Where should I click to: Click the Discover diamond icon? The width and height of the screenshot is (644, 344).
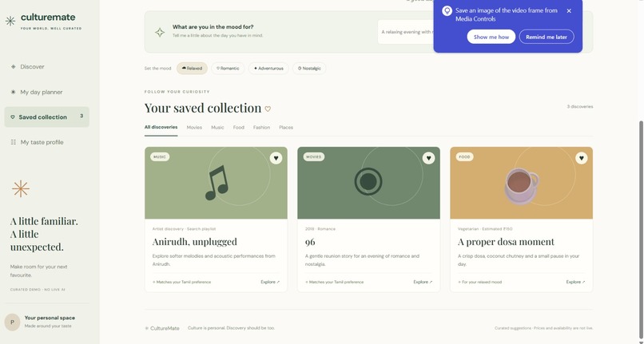(13, 66)
